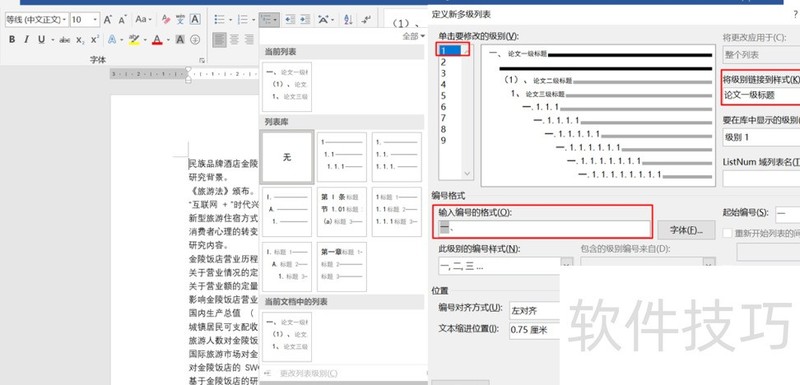Apply yellow text highlight color
Image resolution: width=800 pixels, height=385 pixels.
134,39
